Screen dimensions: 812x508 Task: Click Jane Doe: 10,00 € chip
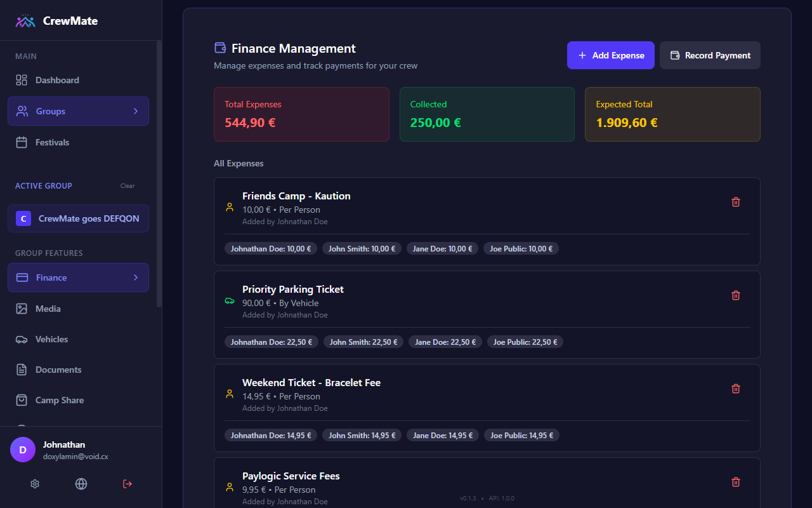443,249
